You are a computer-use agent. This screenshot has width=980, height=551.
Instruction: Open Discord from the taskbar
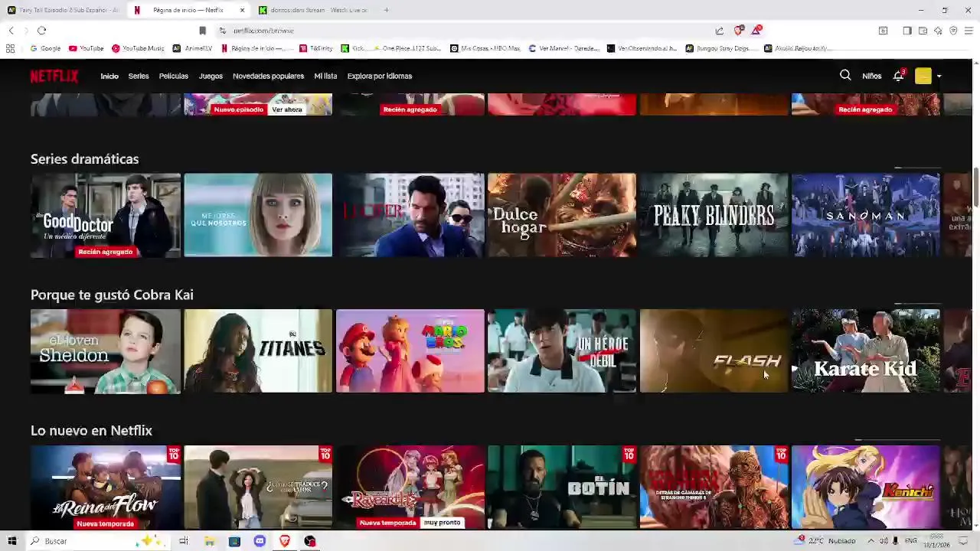point(260,541)
